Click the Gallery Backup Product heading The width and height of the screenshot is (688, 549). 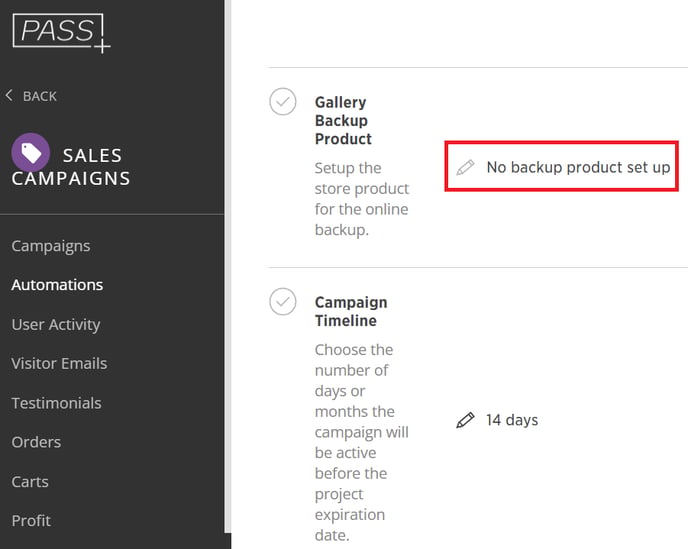tap(343, 120)
